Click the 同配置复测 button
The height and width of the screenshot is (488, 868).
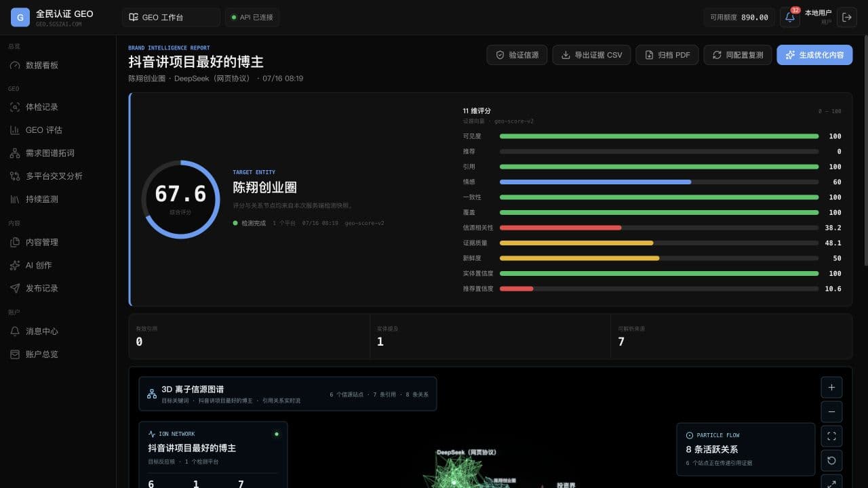coord(738,55)
